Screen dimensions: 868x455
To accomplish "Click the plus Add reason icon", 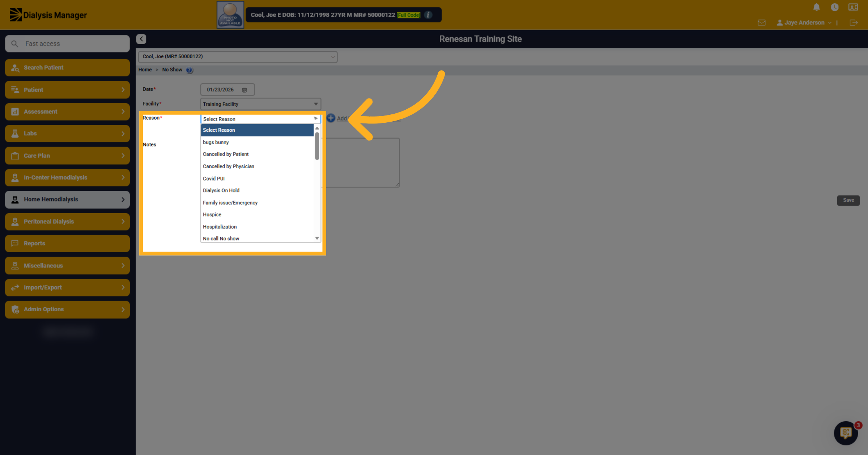I will 331,118.
